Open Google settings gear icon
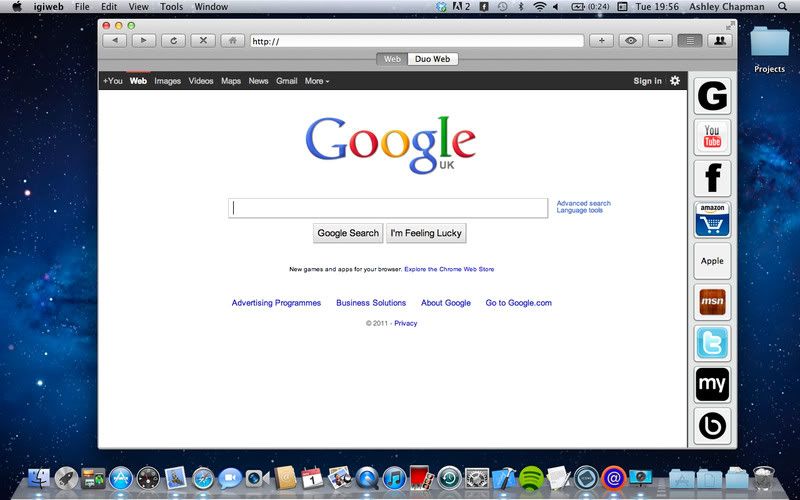This screenshot has width=800, height=500. coord(675,81)
